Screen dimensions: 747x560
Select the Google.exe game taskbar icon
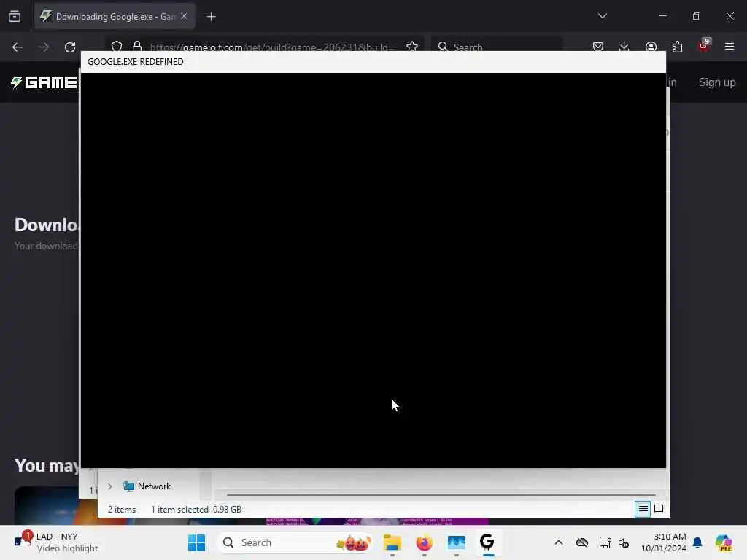(x=487, y=542)
